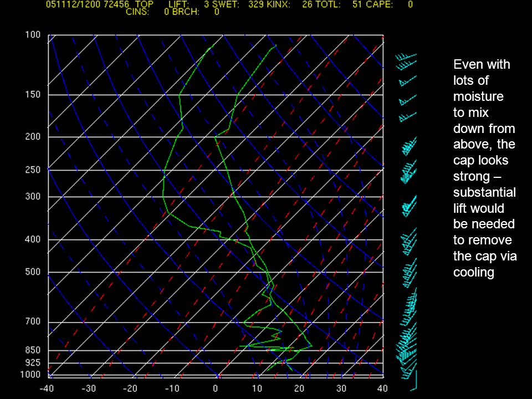Click the sounding date 051112/1200 in header
This screenshot has width=532, height=399.
point(73,4)
